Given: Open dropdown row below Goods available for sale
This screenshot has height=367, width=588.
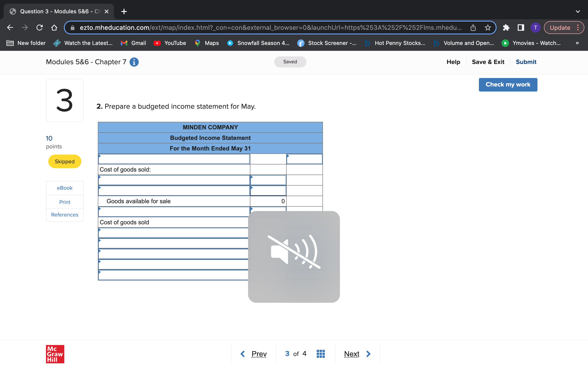Looking at the screenshot, I should pos(174,212).
